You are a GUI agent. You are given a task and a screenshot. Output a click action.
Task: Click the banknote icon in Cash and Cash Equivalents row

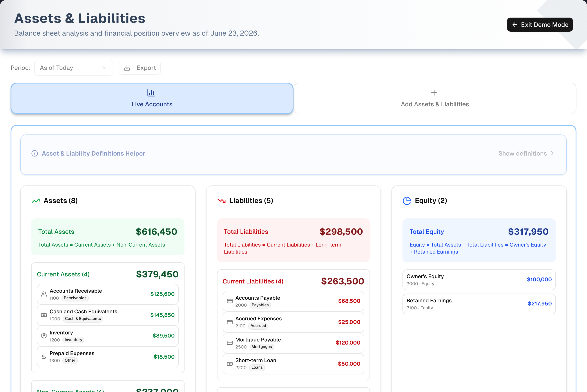point(44,315)
